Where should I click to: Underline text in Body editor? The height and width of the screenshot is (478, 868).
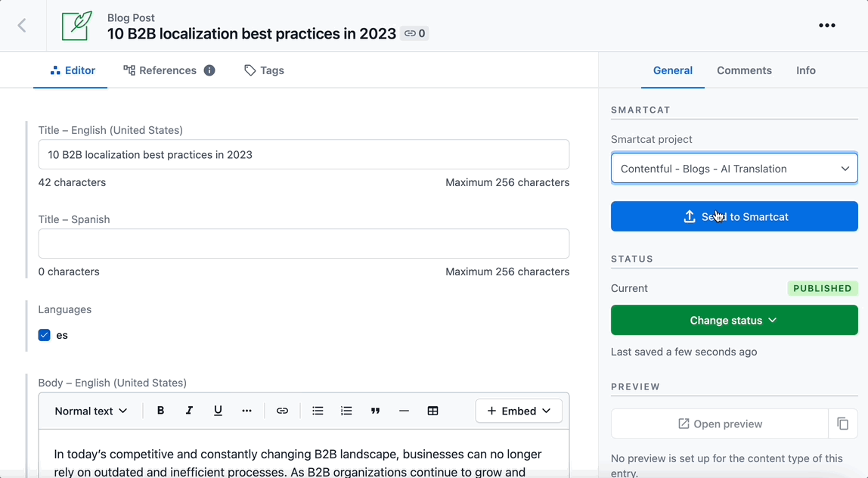(218, 411)
